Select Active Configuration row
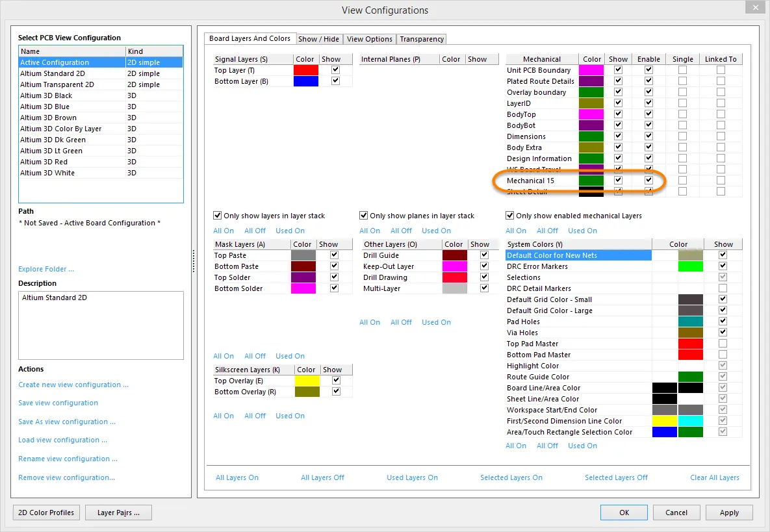Viewport: 770px width, 532px height. pos(101,62)
